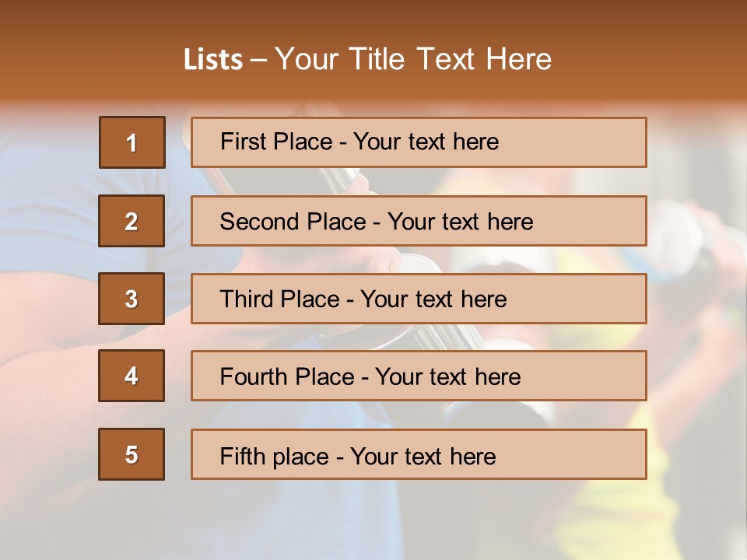Select the Your Title Text Here heading
The image size is (747, 560).
click(x=413, y=59)
